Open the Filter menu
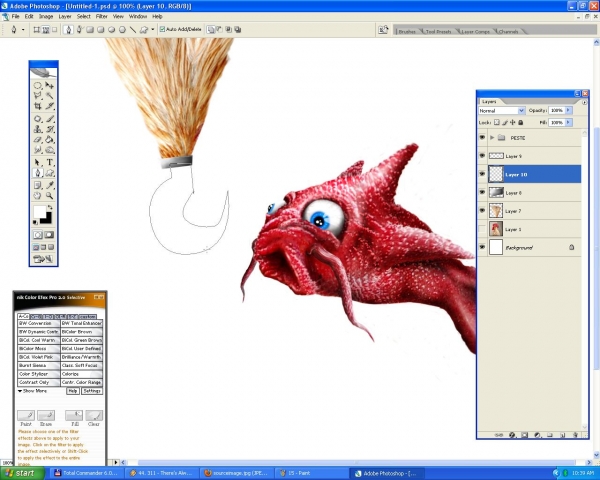 101,16
